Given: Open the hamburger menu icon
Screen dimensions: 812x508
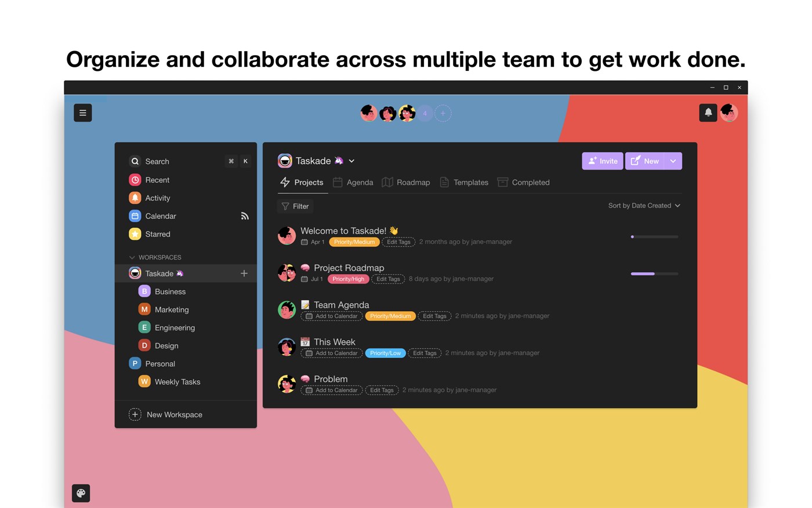Looking at the screenshot, I should 83,113.
